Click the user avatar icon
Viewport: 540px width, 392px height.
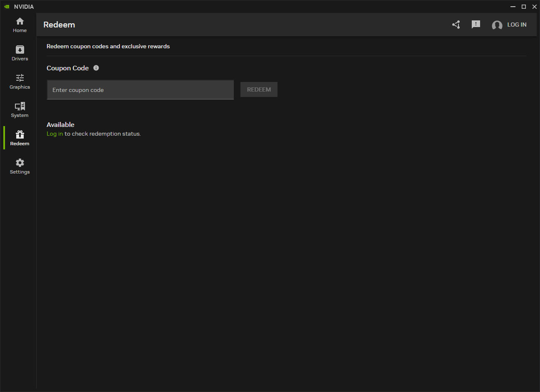pyautogui.click(x=497, y=25)
